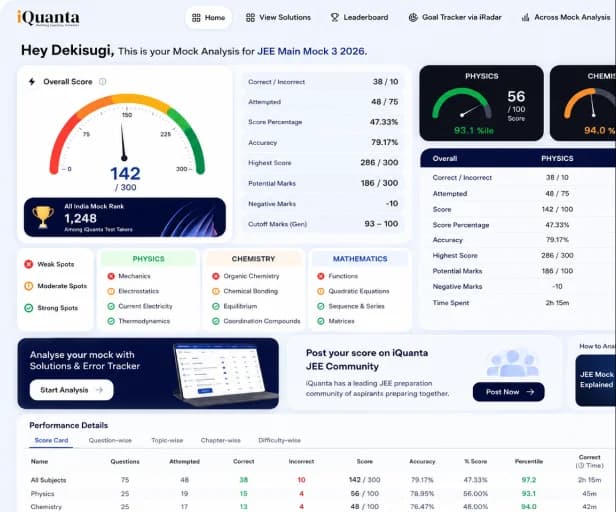Open the Sequence & Series topic
Screen dimensions: 616x512
[351, 306]
